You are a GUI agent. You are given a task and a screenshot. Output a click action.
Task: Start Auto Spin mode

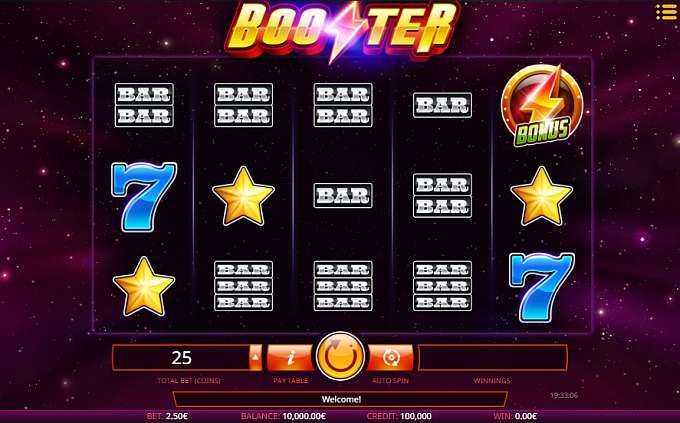coord(391,358)
